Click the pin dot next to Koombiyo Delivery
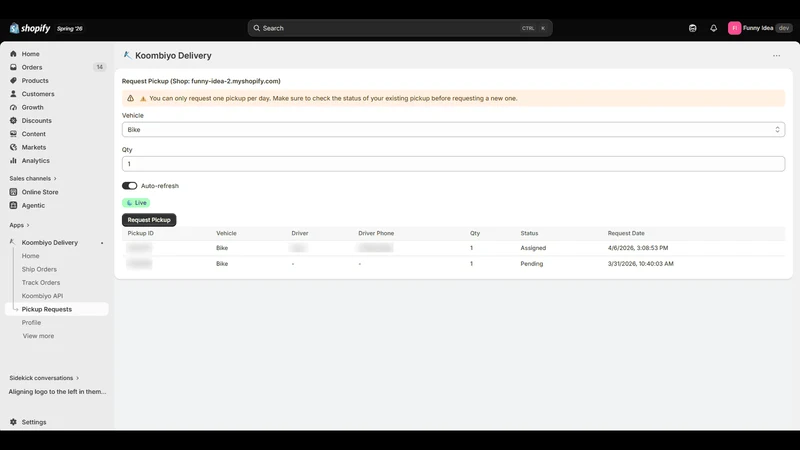Image resolution: width=800 pixels, height=450 pixels. 102,243
